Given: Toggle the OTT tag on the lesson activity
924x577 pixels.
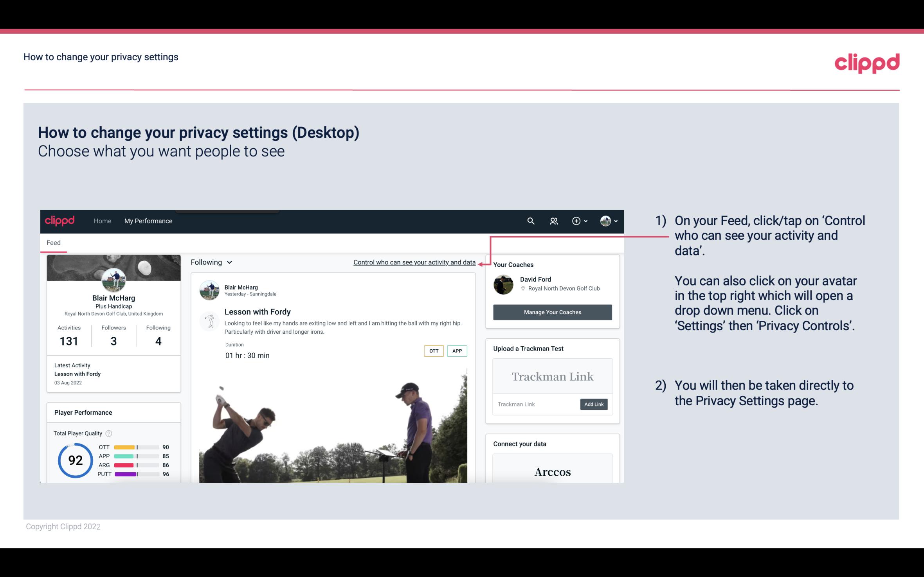Looking at the screenshot, I should [433, 351].
